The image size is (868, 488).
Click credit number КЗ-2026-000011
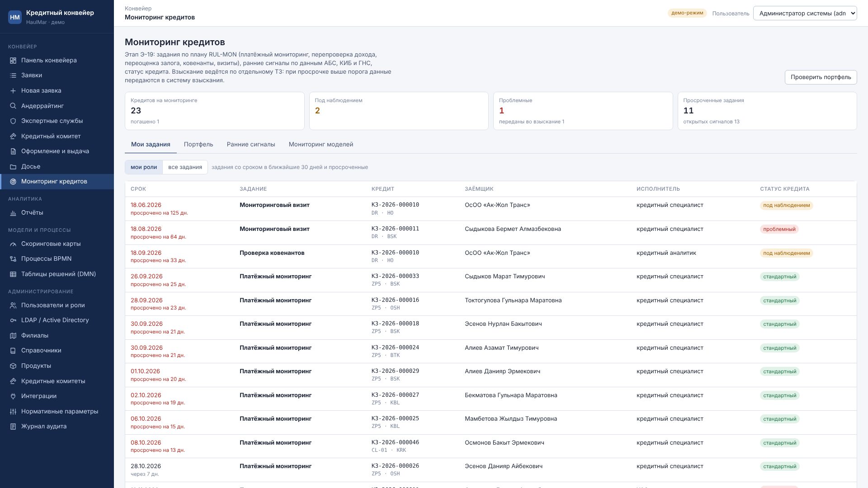click(x=395, y=229)
